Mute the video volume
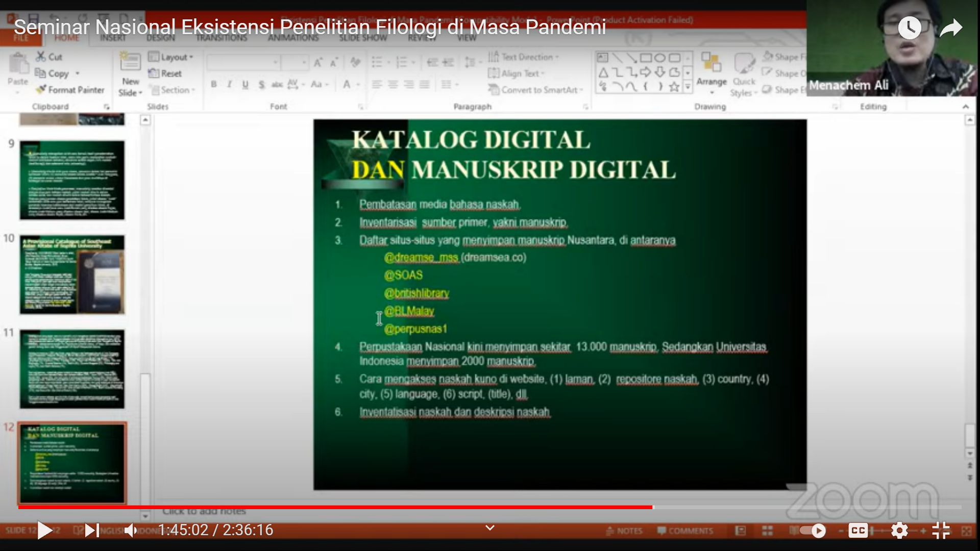This screenshot has width=980, height=551. click(x=131, y=531)
